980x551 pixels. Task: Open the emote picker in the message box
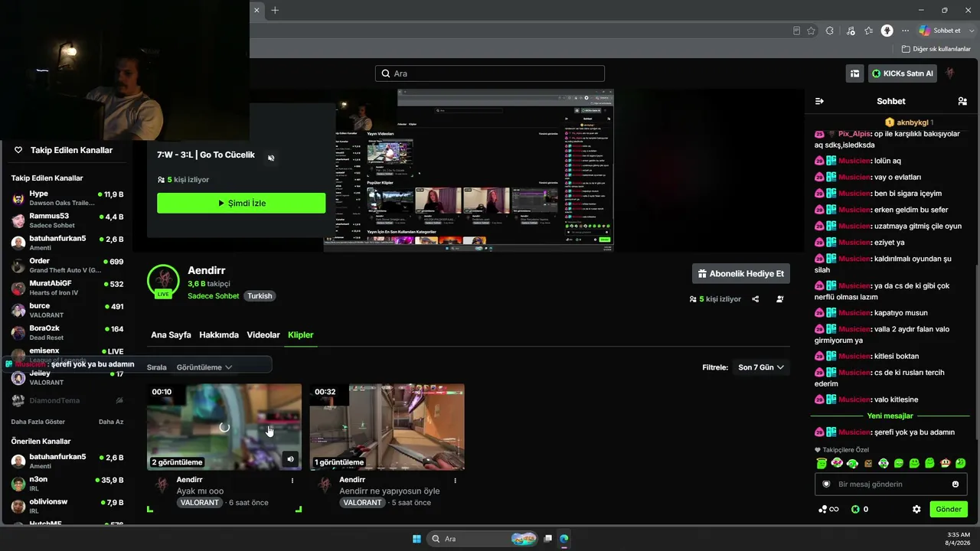pyautogui.click(x=955, y=484)
